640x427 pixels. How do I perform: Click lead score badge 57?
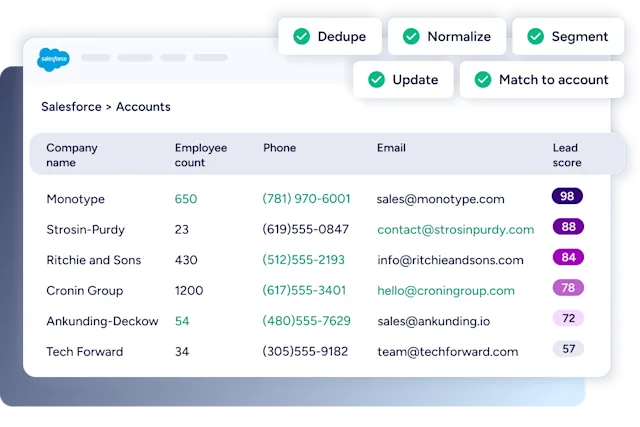click(x=568, y=349)
